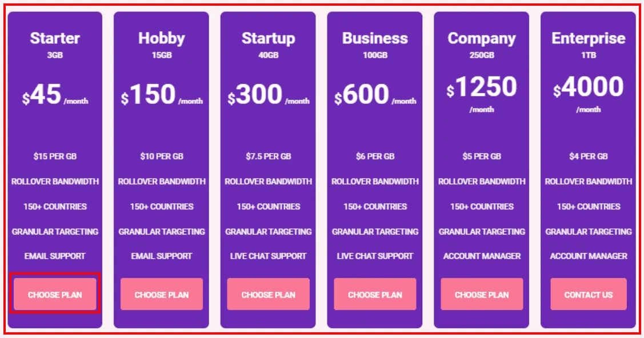Click the $600 per month price

(x=366, y=95)
